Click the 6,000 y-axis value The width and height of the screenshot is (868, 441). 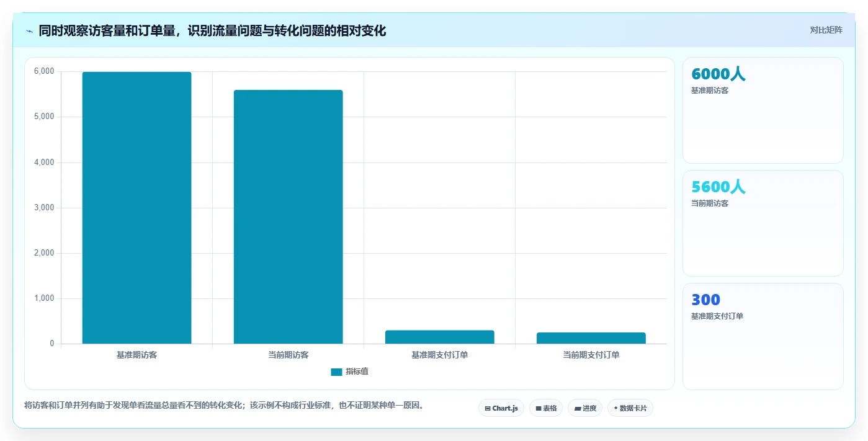(44, 71)
